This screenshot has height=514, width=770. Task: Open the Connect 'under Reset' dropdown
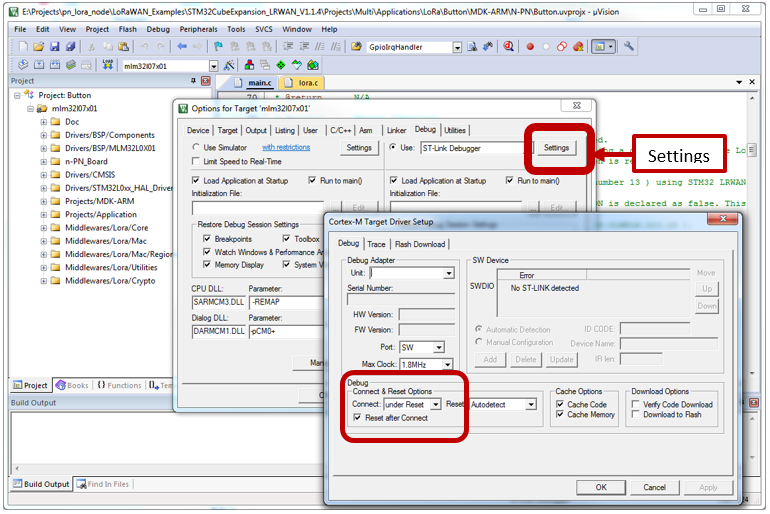tap(436, 405)
